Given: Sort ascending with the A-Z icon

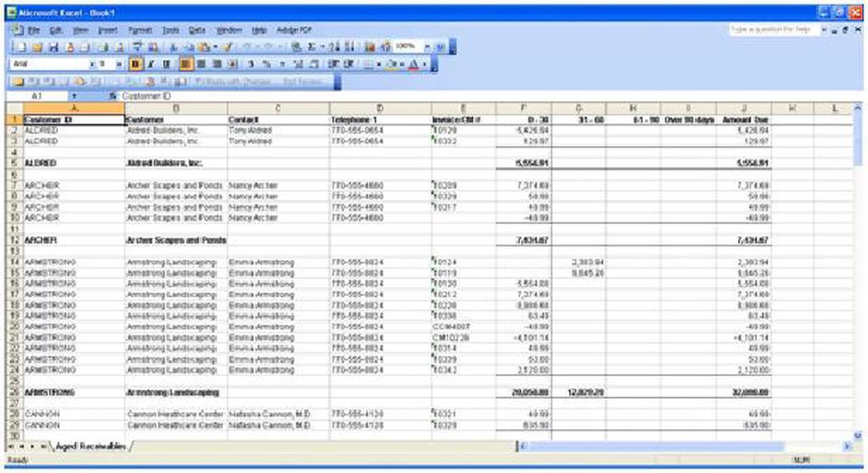Looking at the screenshot, I should pos(335,47).
